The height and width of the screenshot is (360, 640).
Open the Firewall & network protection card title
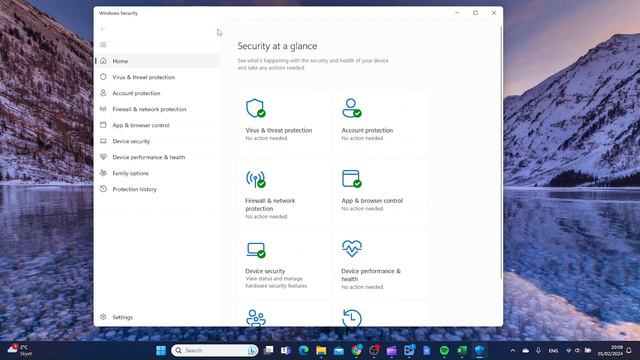click(x=270, y=204)
